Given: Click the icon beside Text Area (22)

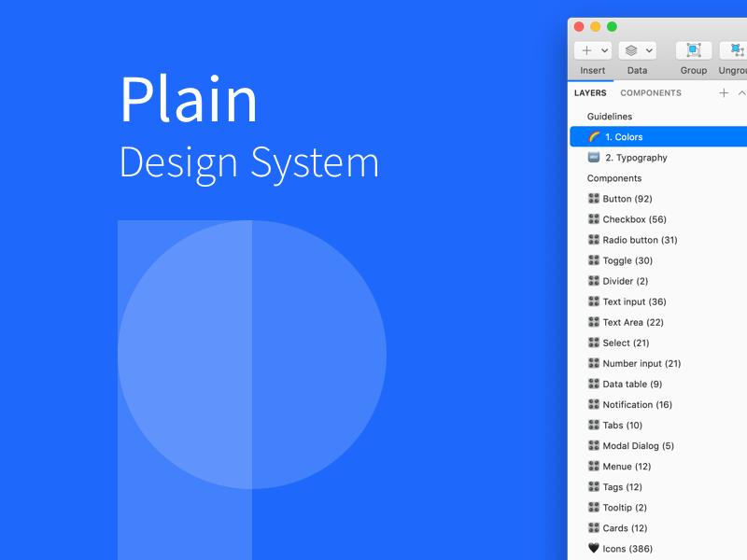Looking at the screenshot, I should point(594,322).
